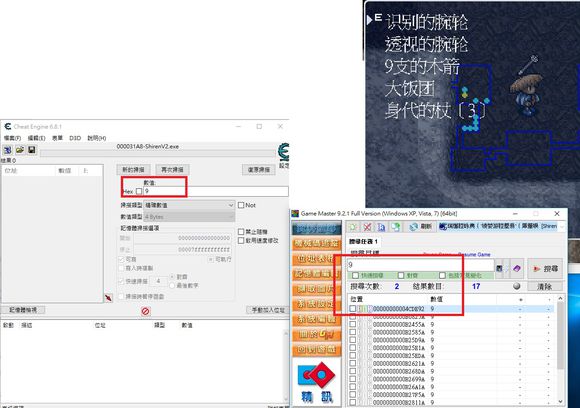This screenshot has height=408, width=580.
Task: Click the Cheat Engine value input field
Action: coord(216,191)
